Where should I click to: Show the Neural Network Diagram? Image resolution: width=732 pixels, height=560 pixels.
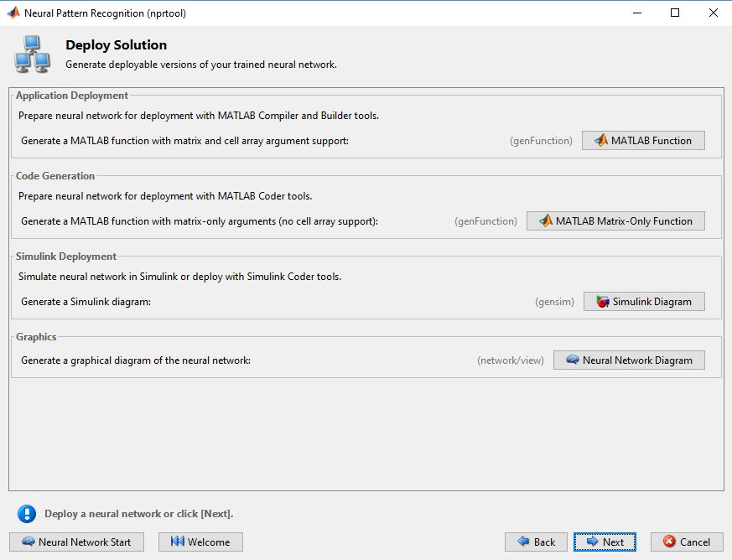click(x=630, y=360)
